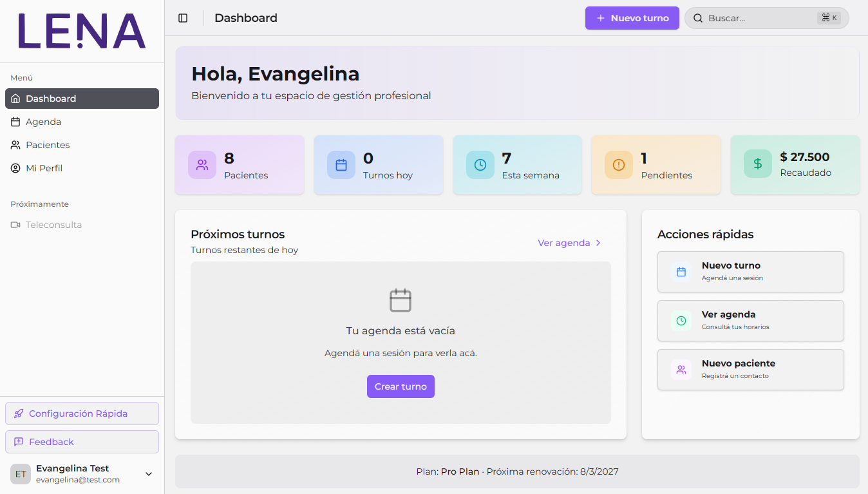Focus the Buscar search field

(x=767, y=18)
